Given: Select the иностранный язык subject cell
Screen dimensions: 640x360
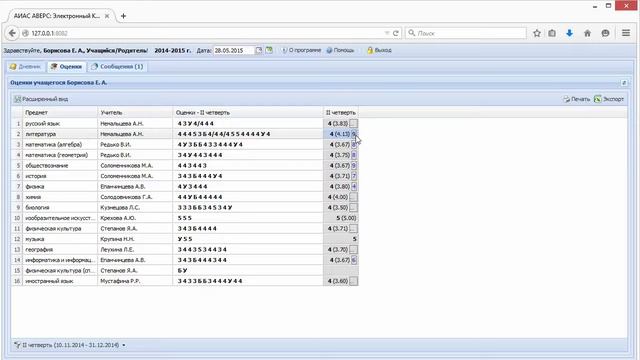Looking at the screenshot, I should coord(60,281).
